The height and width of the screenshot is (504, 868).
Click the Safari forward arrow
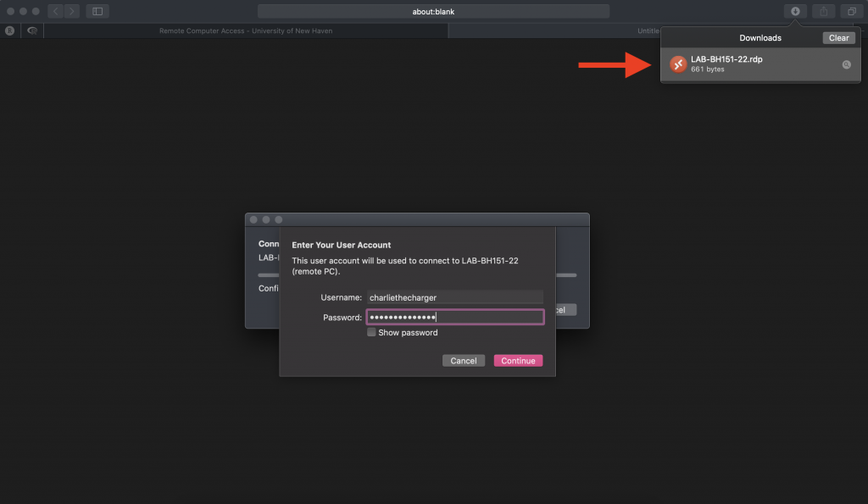[71, 11]
